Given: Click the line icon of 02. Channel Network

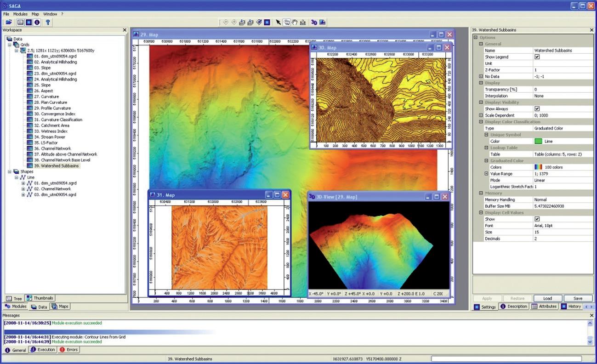Looking at the screenshot, I should point(29,189).
